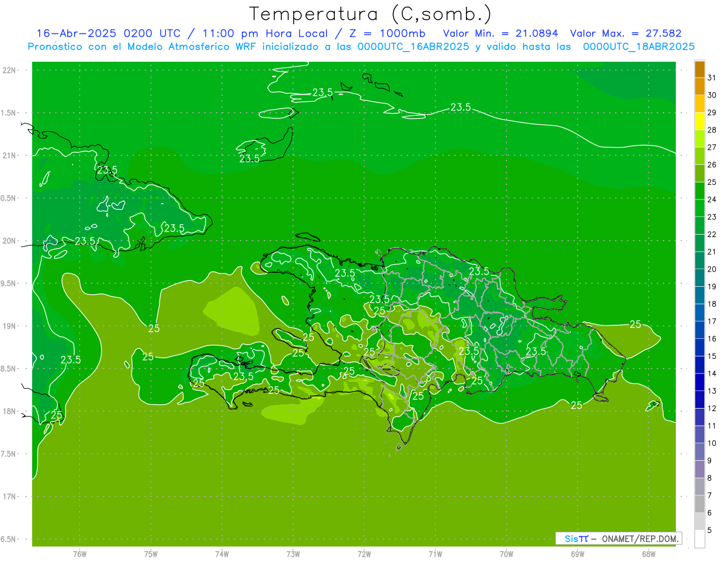
Task: Click the 72W longitude axis label
Action: 364,554
